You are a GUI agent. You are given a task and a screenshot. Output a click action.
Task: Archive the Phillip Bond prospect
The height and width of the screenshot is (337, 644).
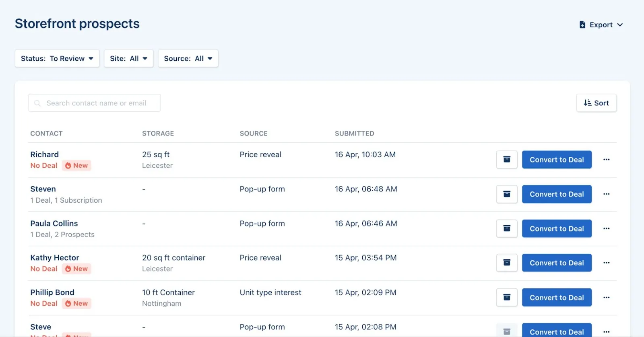507,298
